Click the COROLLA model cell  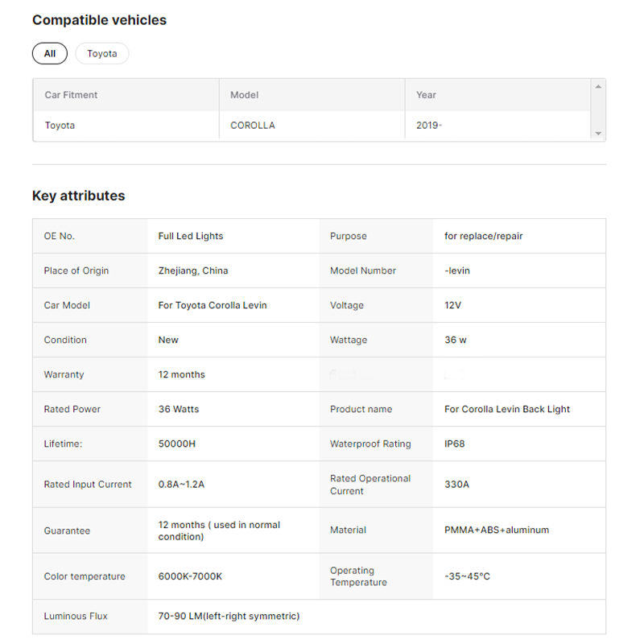[253, 126]
